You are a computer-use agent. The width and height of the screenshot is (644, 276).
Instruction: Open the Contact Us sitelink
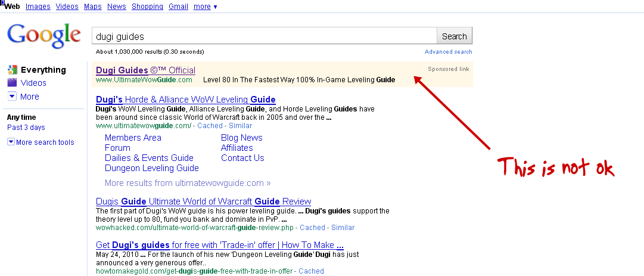(x=242, y=158)
